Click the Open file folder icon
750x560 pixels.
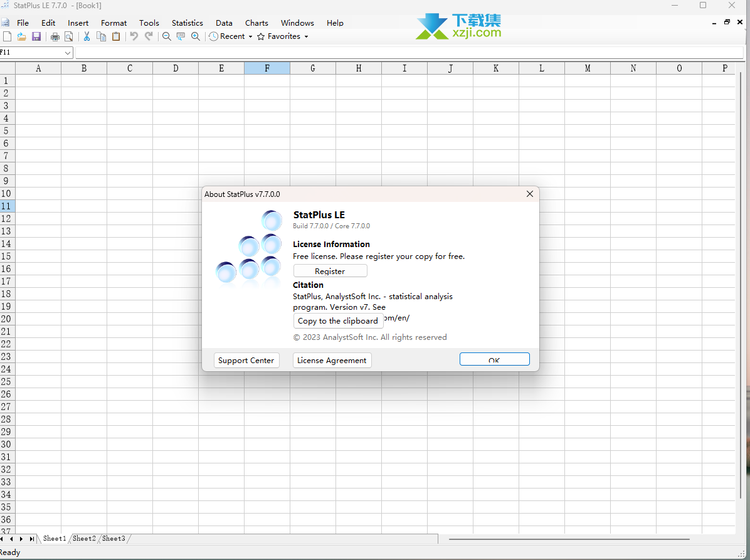coord(21,36)
